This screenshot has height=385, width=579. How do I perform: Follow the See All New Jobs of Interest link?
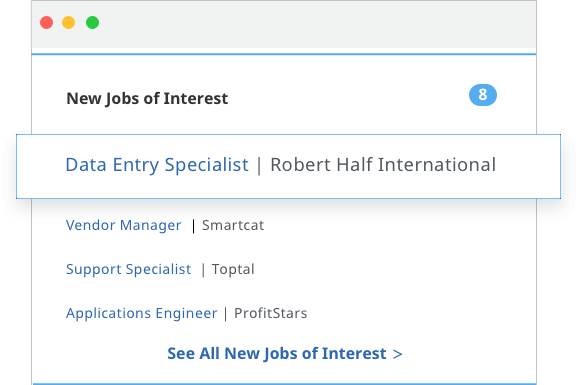(277, 353)
